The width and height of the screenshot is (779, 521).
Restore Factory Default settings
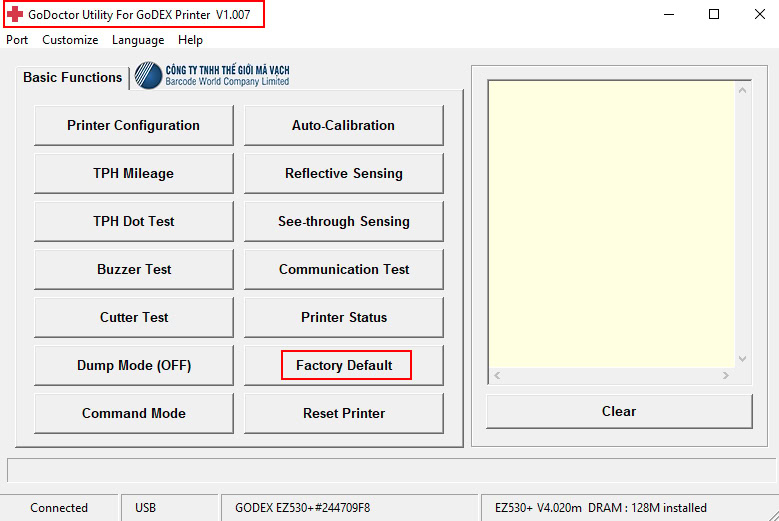click(343, 365)
